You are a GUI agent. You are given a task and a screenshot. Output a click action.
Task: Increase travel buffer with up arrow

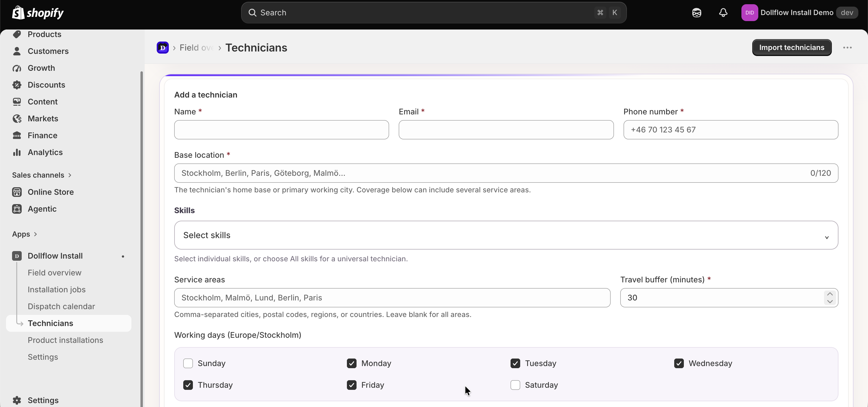(x=830, y=294)
